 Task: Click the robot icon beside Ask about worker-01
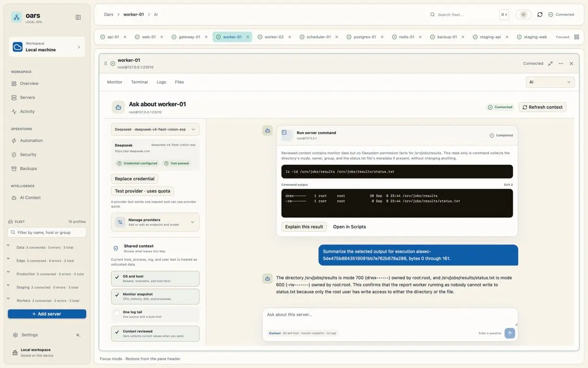coord(118,107)
